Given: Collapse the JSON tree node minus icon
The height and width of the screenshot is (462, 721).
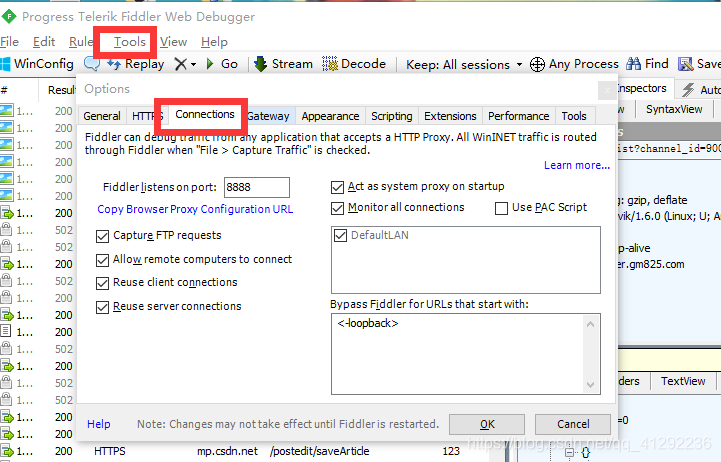Looking at the screenshot, I should (x=569, y=453).
